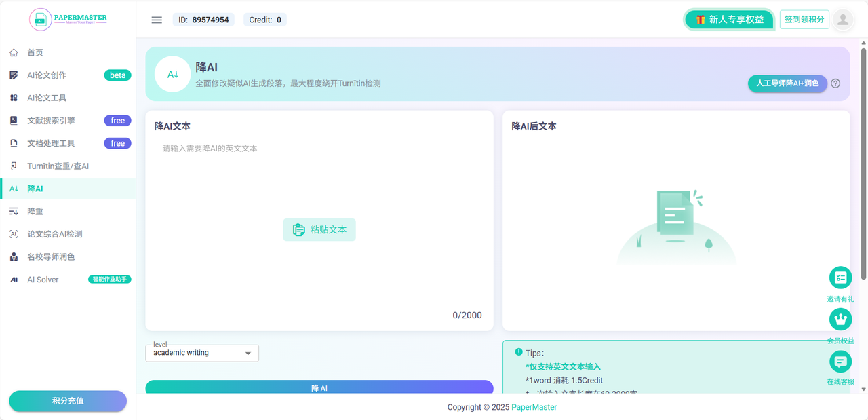Click the 论文综合AI检测 sidebar icon
This screenshot has width=868, height=420.
point(14,234)
